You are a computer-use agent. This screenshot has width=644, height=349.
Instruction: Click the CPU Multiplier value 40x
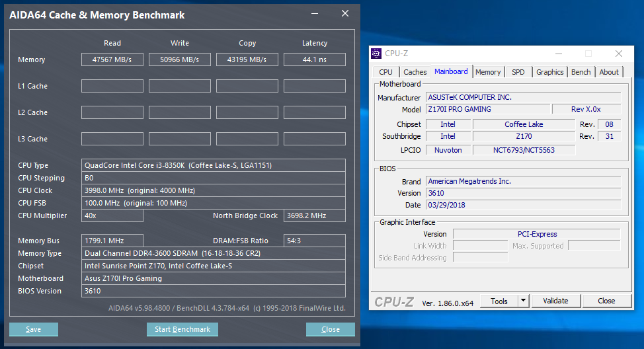click(112, 215)
